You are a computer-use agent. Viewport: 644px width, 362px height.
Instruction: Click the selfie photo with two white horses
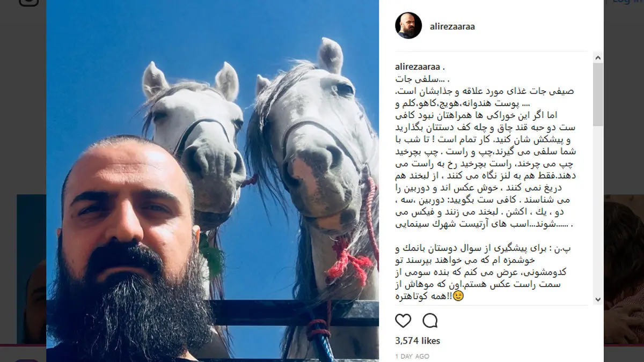click(213, 181)
